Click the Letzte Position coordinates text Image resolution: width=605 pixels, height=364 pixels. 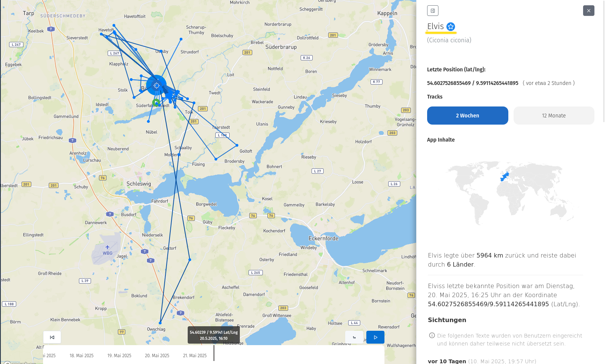pyautogui.click(x=472, y=83)
